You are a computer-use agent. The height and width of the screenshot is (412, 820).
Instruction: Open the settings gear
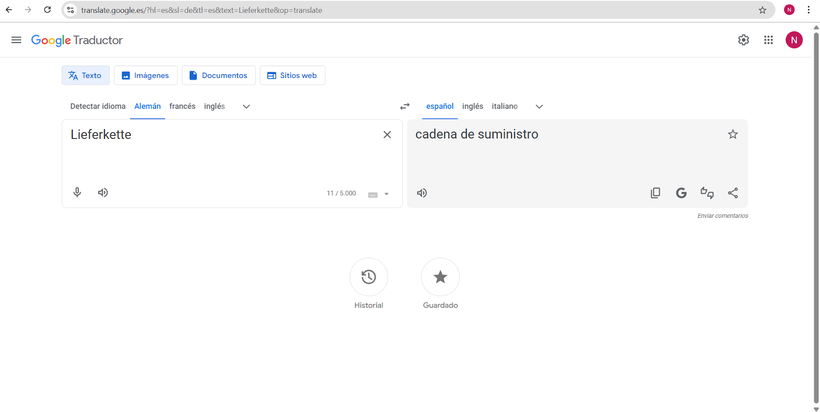click(743, 40)
